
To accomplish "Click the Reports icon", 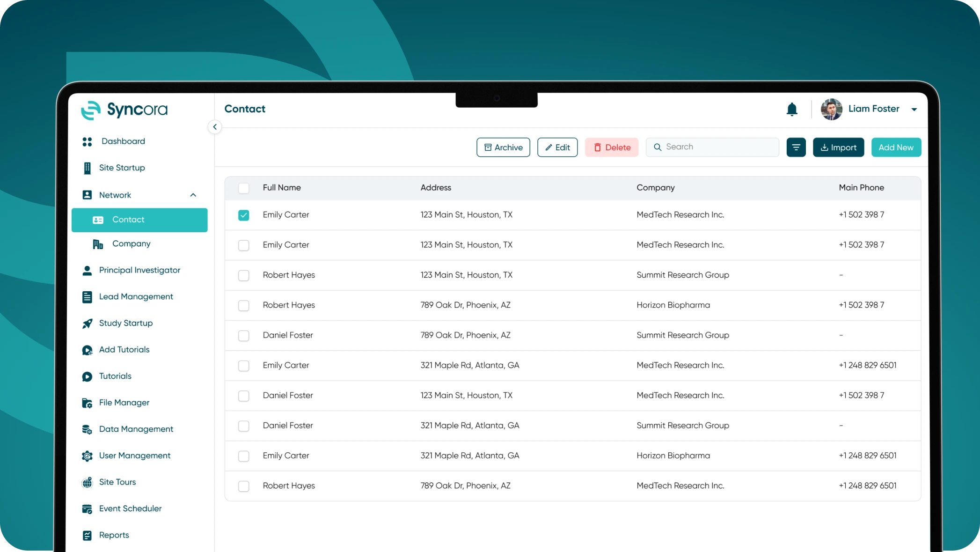I will pyautogui.click(x=87, y=536).
